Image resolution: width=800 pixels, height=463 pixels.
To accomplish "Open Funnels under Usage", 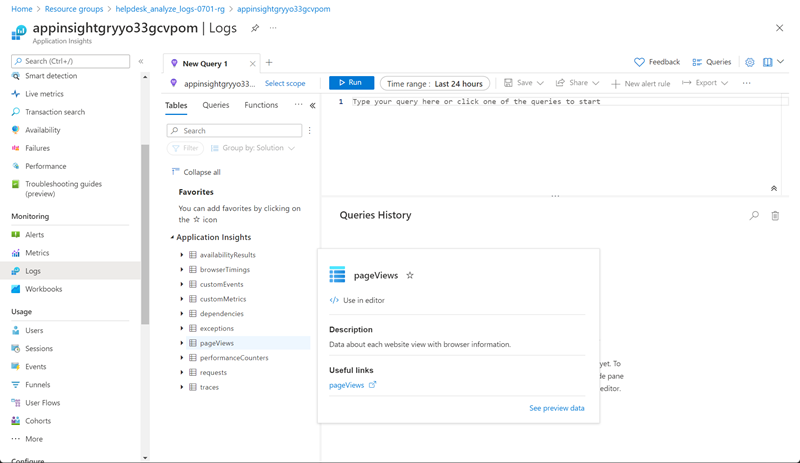I will pos(37,385).
